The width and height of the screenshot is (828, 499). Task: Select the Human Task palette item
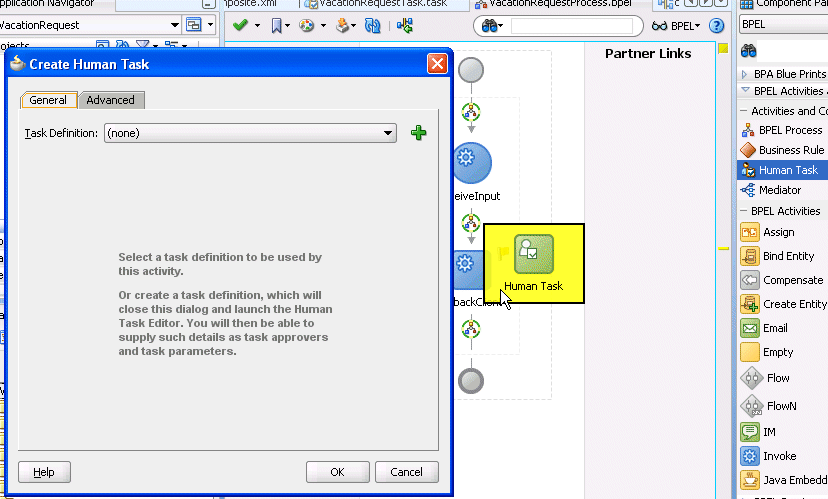(783, 170)
